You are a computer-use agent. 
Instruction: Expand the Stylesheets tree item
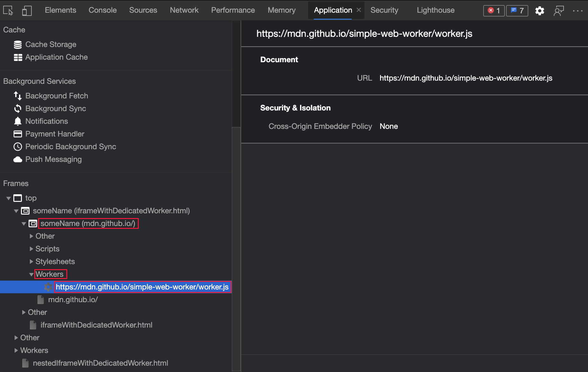(x=31, y=261)
